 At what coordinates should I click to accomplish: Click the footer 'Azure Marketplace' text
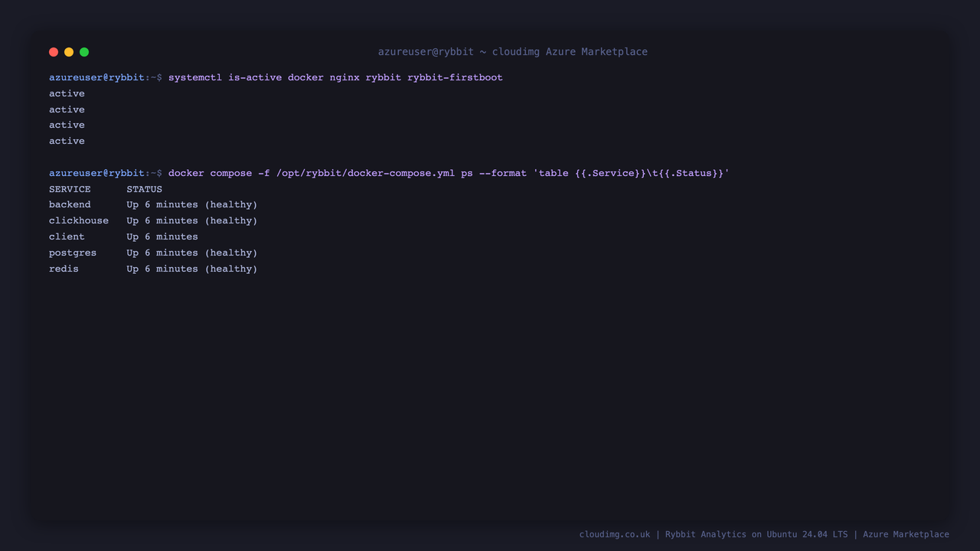coord(906,534)
